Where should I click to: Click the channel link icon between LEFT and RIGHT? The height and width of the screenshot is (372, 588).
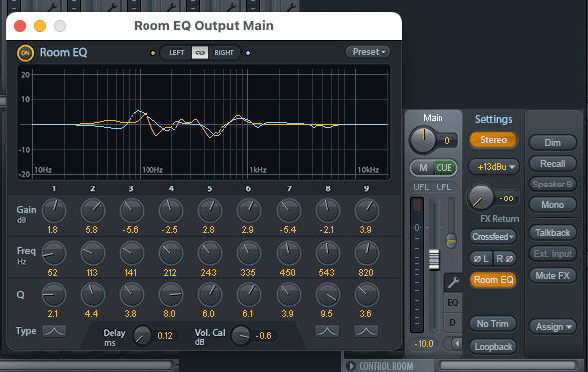[200, 53]
